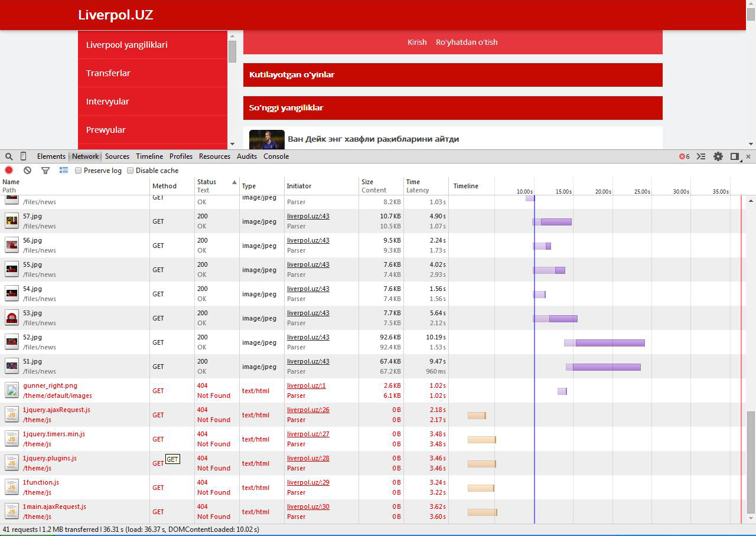
Task: Switch to the Console tab
Action: click(276, 156)
